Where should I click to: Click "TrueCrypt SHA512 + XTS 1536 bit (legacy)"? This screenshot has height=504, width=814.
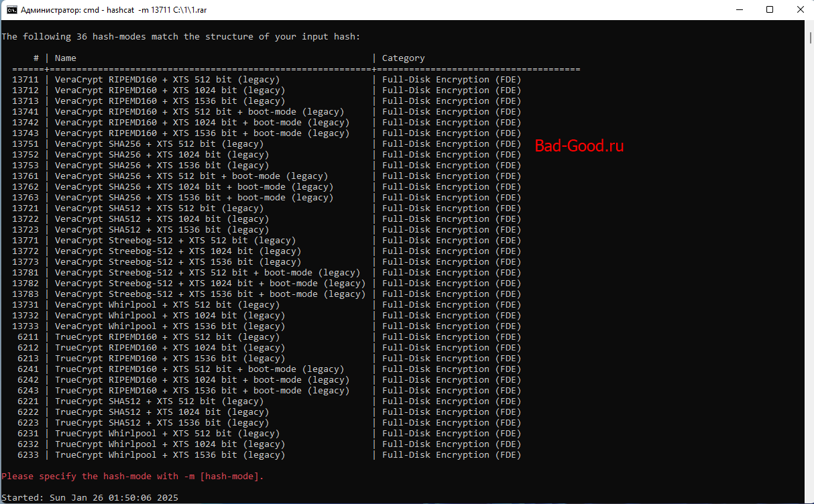[x=162, y=423]
